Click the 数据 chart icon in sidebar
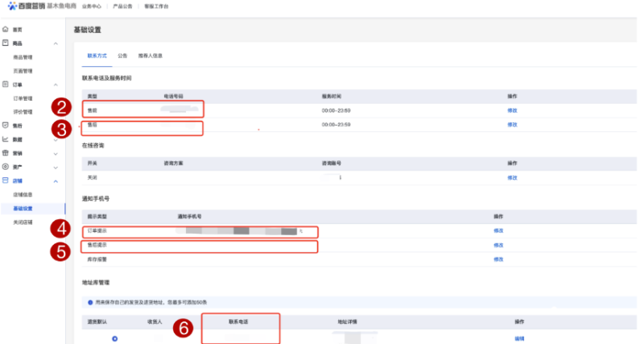Screen dimensions: 644x344 point(6,139)
